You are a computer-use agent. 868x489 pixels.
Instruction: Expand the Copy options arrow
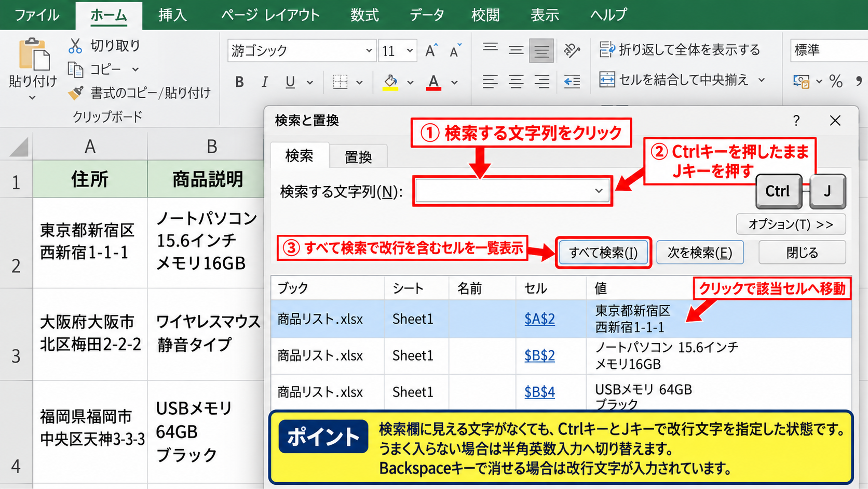(x=135, y=69)
